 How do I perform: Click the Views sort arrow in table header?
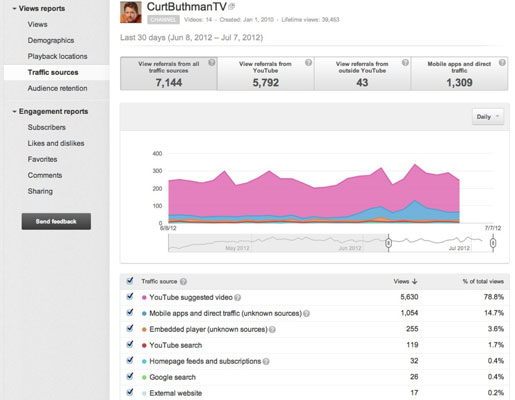click(x=414, y=281)
